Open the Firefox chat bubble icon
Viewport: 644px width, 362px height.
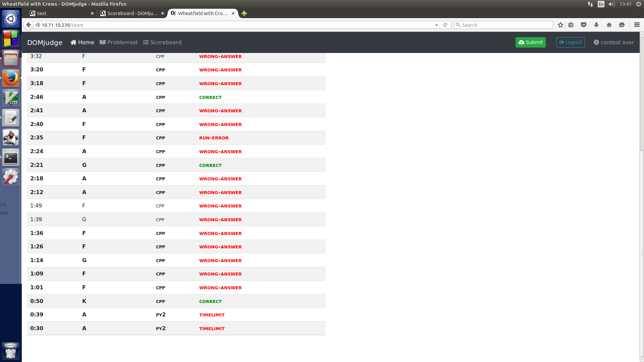pos(622,25)
